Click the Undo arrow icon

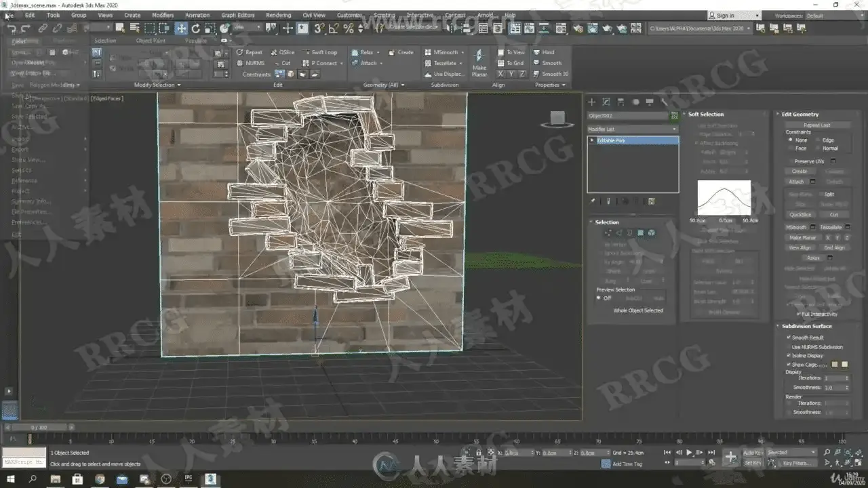(x=12, y=28)
